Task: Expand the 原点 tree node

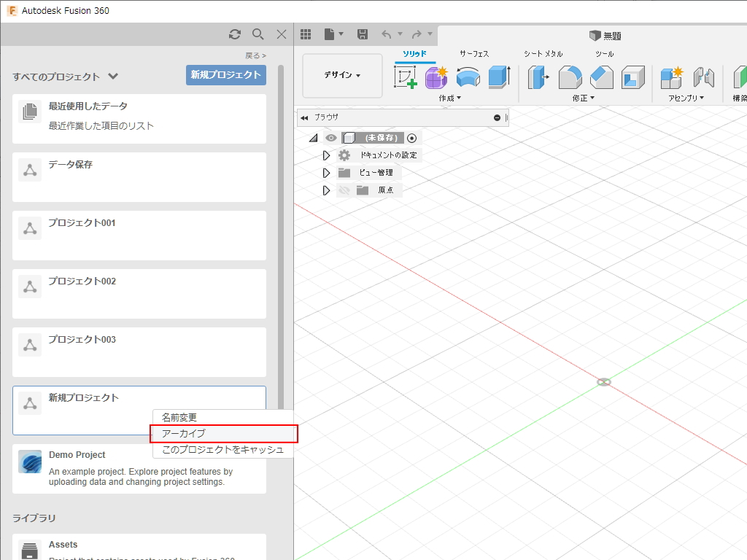Action: point(326,190)
